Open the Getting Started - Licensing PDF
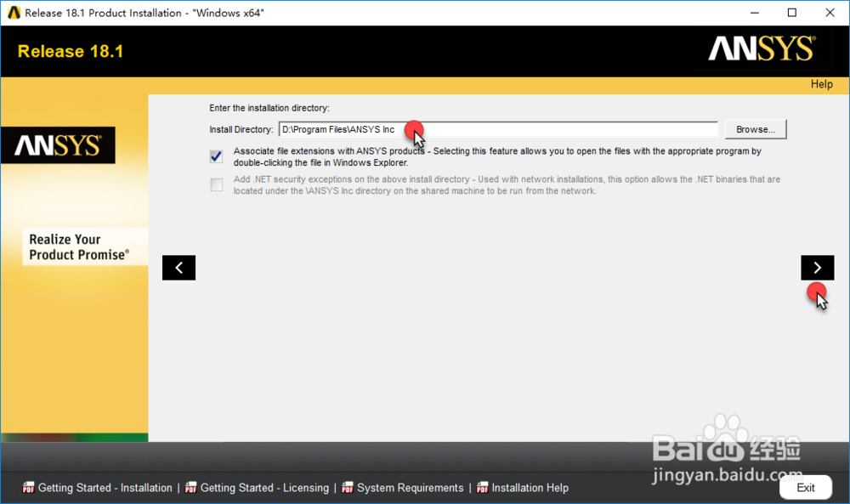Viewport: 850px width, 504px height. [x=257, y=488]
